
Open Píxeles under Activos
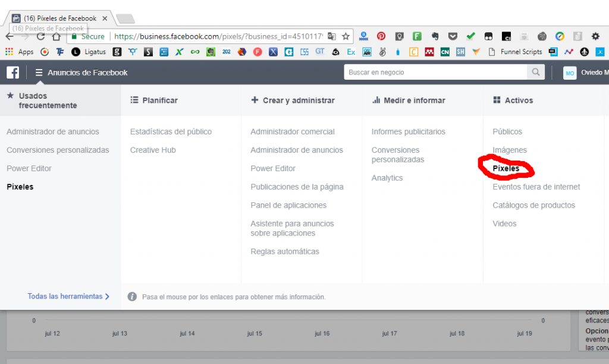506,168
